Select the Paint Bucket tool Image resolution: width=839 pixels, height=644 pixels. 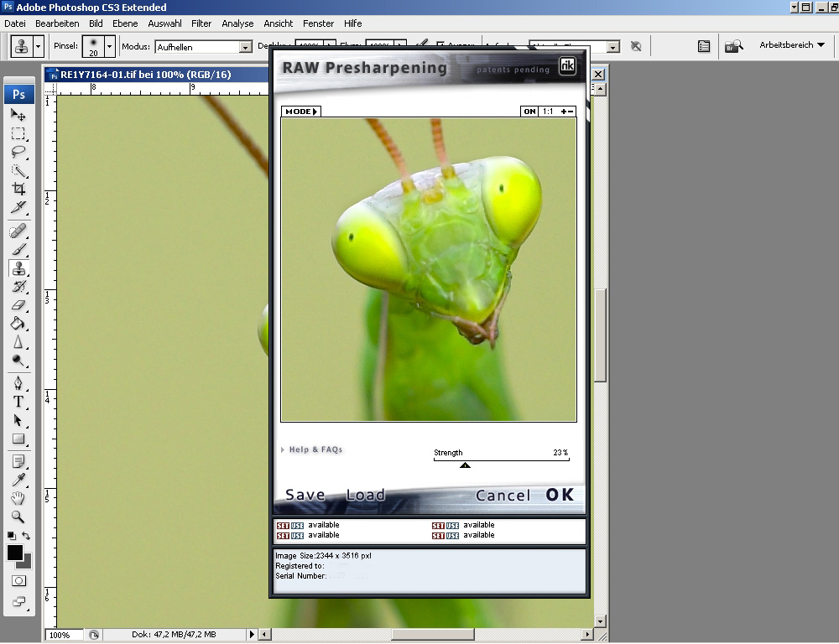click(18, 324)
